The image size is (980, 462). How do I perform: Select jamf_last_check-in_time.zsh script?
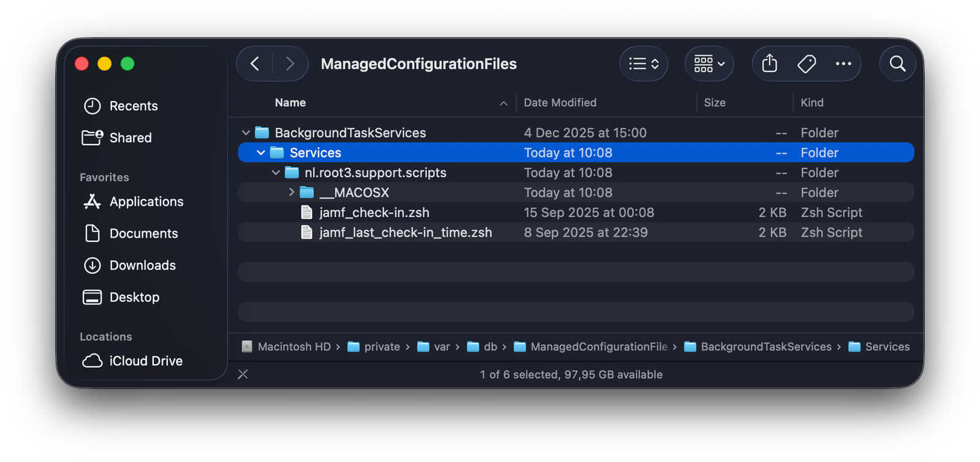click(x=405, y=233)
